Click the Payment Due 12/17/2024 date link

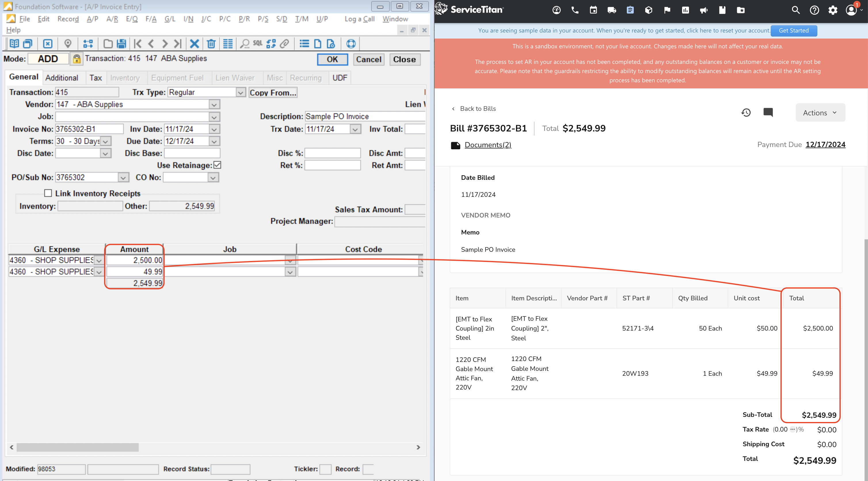tap(825, 144)
